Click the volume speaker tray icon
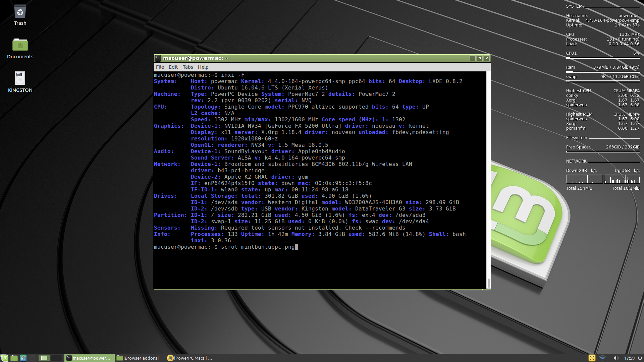 pyautogui.click(x=616, y=358)
